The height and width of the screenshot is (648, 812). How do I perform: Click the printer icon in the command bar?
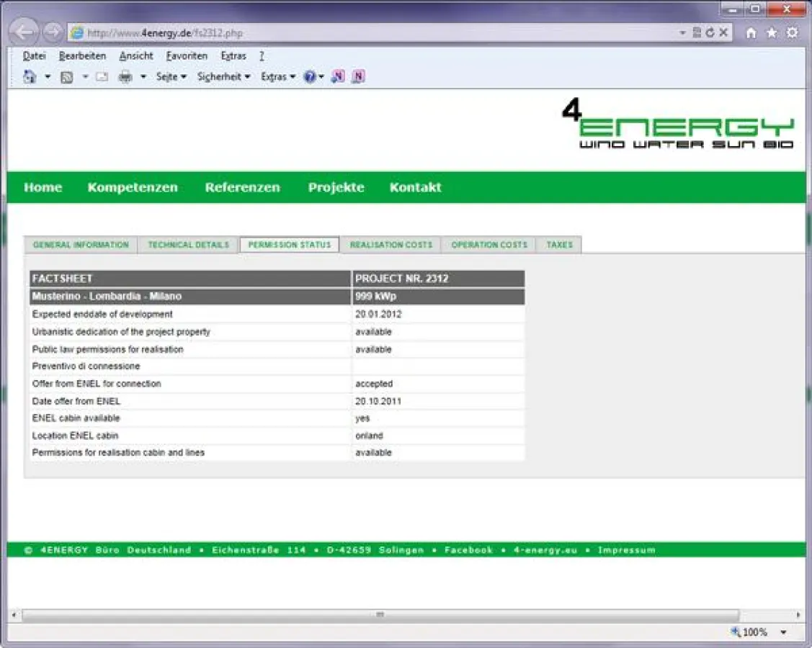(125, 77)
